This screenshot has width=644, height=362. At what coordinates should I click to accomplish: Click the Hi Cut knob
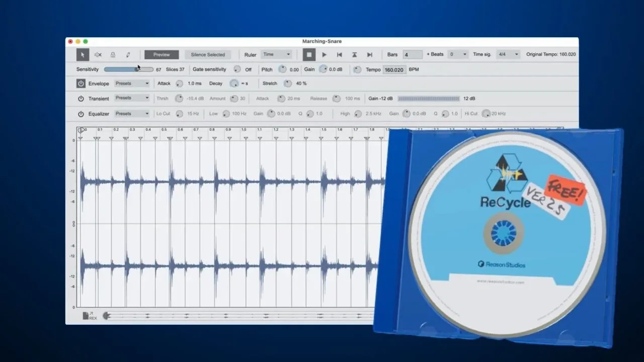(486, 114)
